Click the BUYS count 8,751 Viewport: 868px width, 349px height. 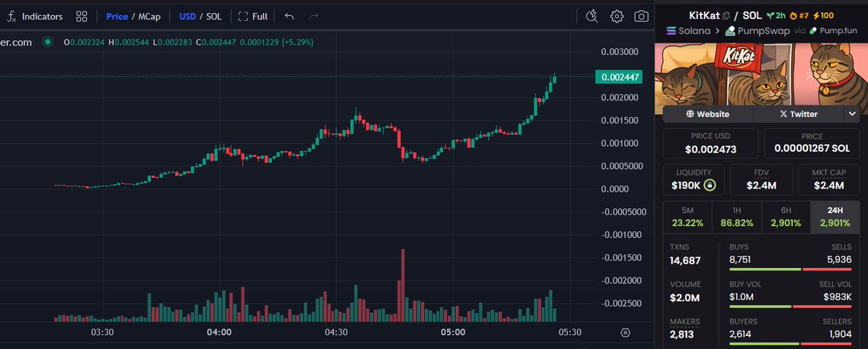point(741,259)
